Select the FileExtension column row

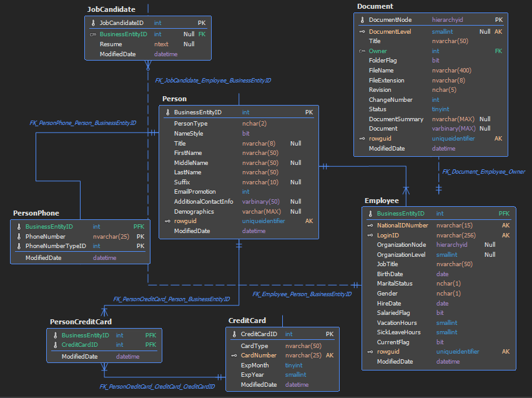point(431,81)
